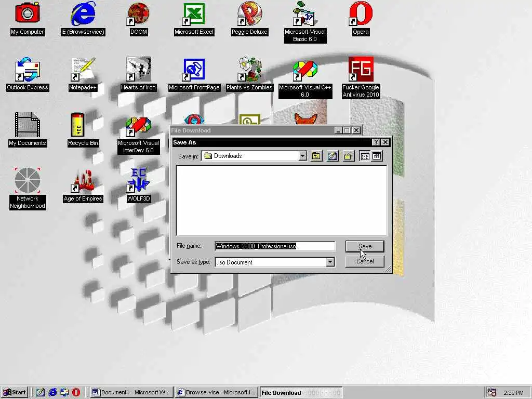Go up one folder level in Save As
The height and width of the screenshot is (399, 532).
pos(316,156)
